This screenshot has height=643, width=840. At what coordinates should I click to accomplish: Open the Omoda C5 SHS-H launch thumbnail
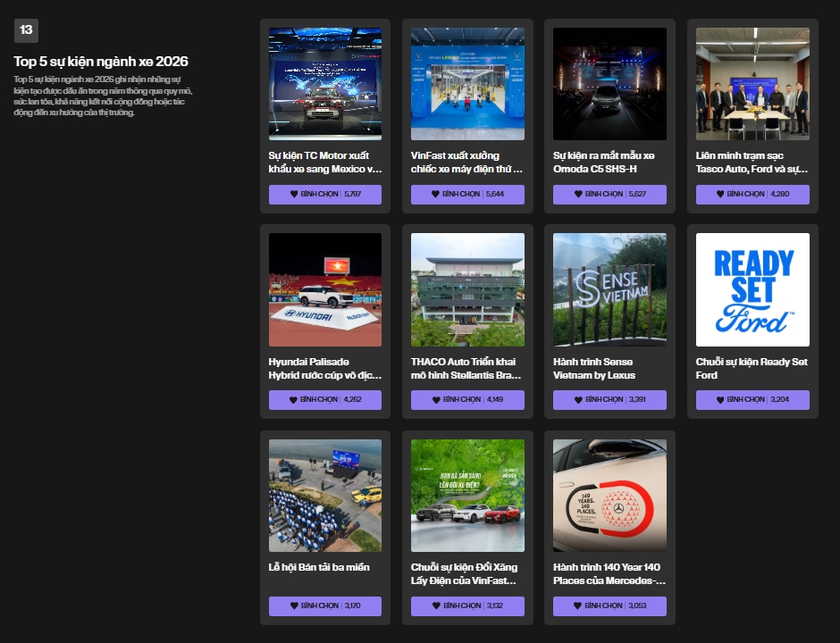[609, 84]
